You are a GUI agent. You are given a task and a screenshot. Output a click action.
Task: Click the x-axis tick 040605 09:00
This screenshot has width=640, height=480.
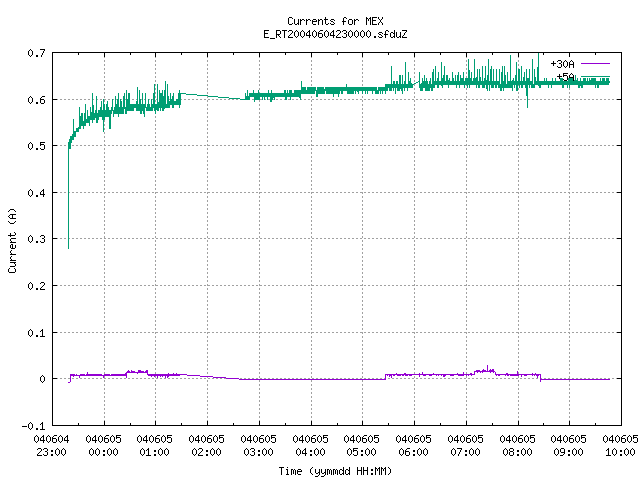click(x=569, y=446)
